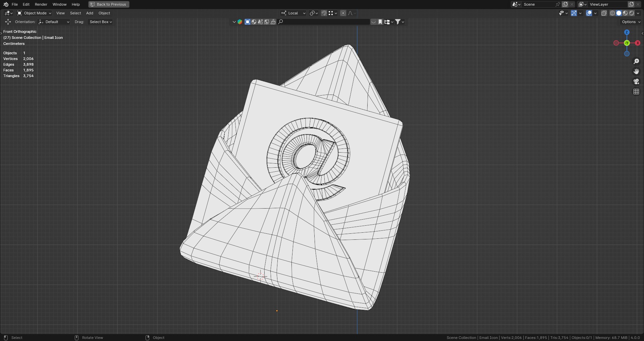Open the viewport Select menu
Screen dimensions: 644x341
75,13
